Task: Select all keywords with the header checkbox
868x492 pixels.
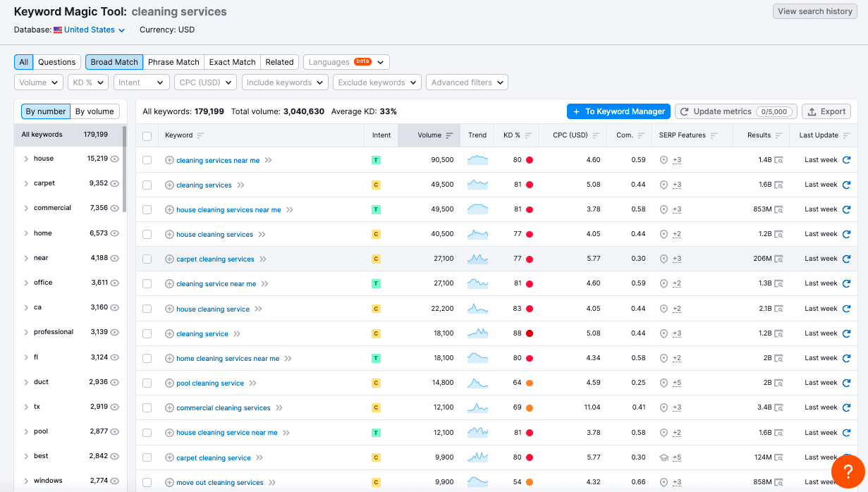Action: [147, 135]
